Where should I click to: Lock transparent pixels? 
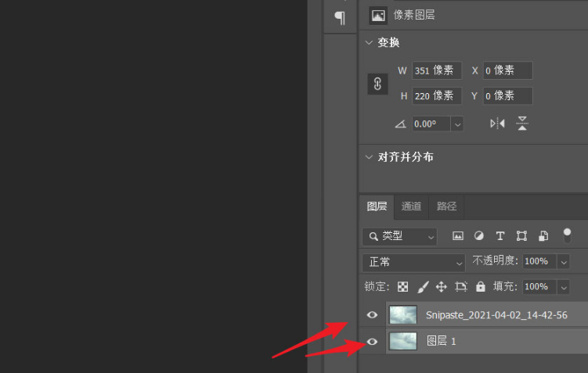(402, 287)
